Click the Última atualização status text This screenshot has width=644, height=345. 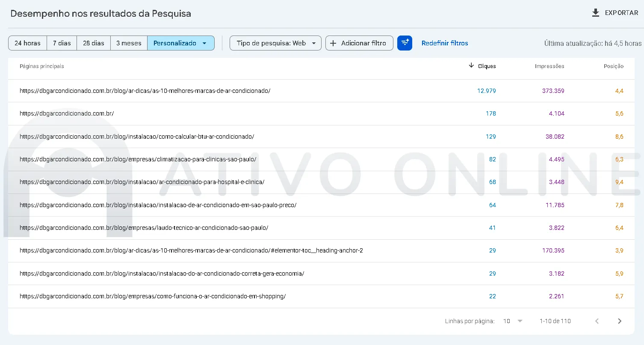(593, 43)
